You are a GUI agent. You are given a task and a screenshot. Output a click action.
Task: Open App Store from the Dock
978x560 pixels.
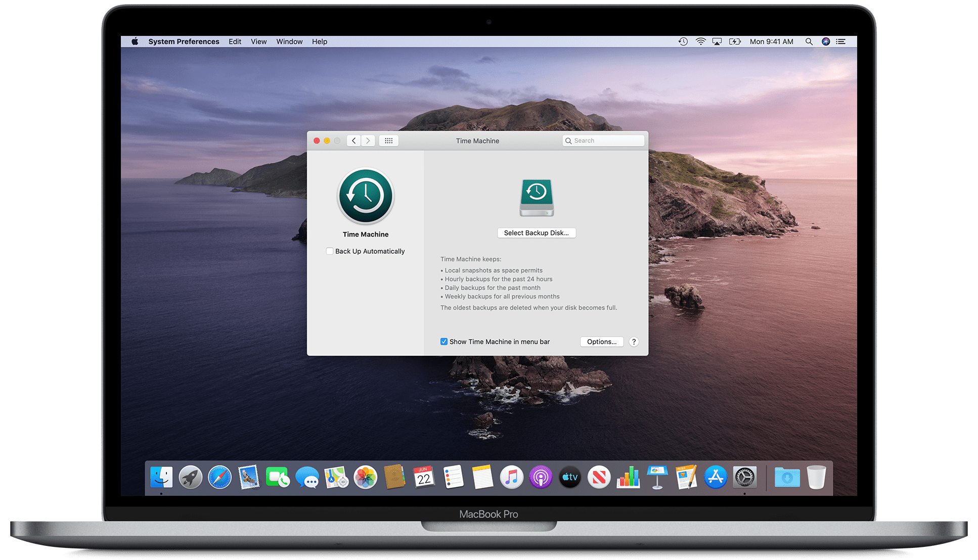click(x=716, y=477)
